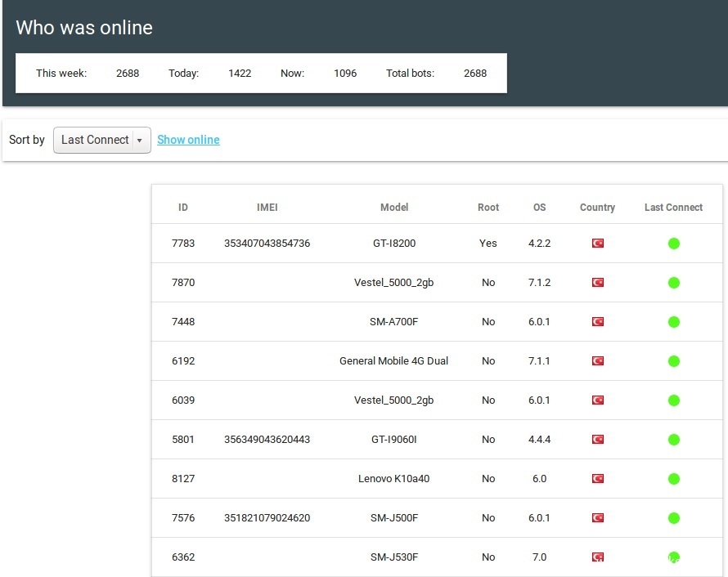Click green online dot for bot 7783
728x577 pixels.
point(674,244)
